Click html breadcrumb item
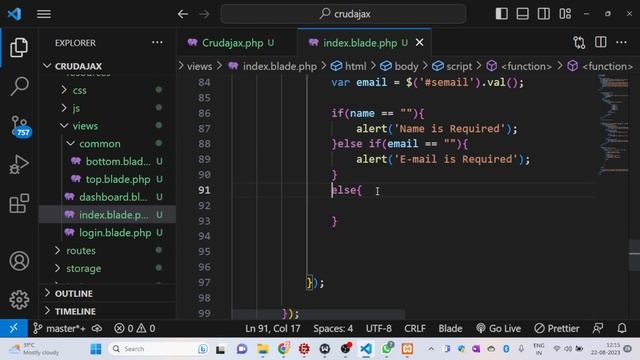The image size is (640, 360). (x=349, y=66)
